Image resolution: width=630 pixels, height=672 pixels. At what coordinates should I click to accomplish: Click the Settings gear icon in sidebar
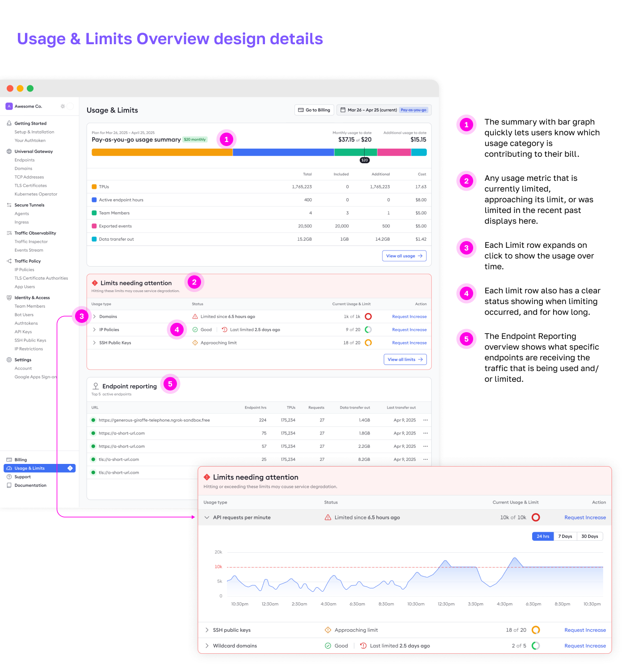[9, 360]
